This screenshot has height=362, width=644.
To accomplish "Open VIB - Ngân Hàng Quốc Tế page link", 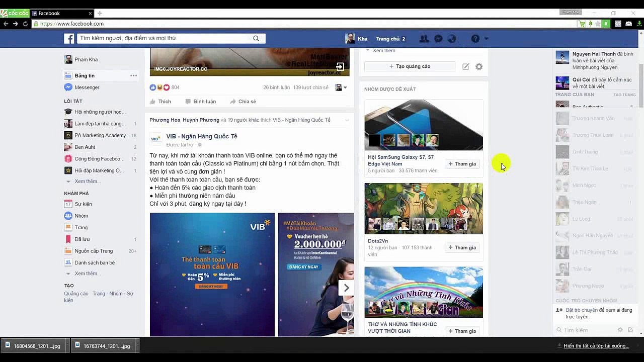I will 202,136.
